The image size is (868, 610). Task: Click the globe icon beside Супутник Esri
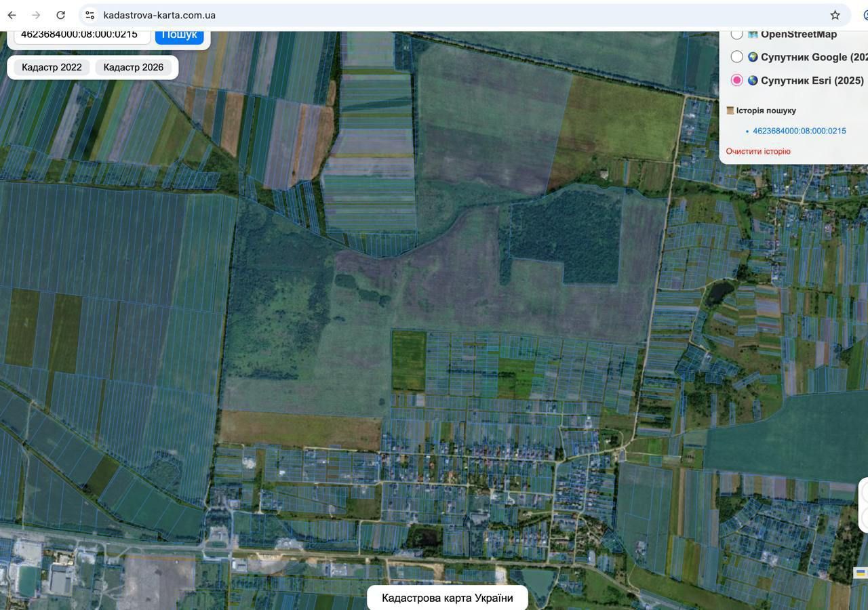click(753, 81)
